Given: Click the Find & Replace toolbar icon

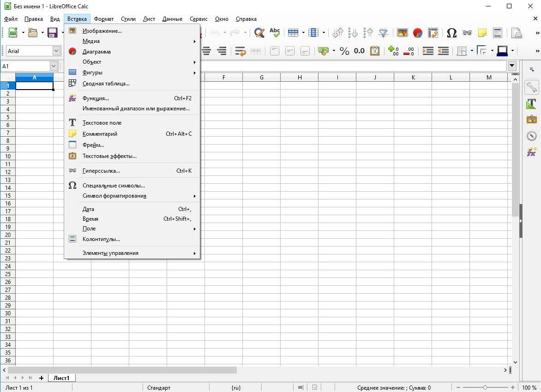Looking at the screenshot, I should [259, 33].
